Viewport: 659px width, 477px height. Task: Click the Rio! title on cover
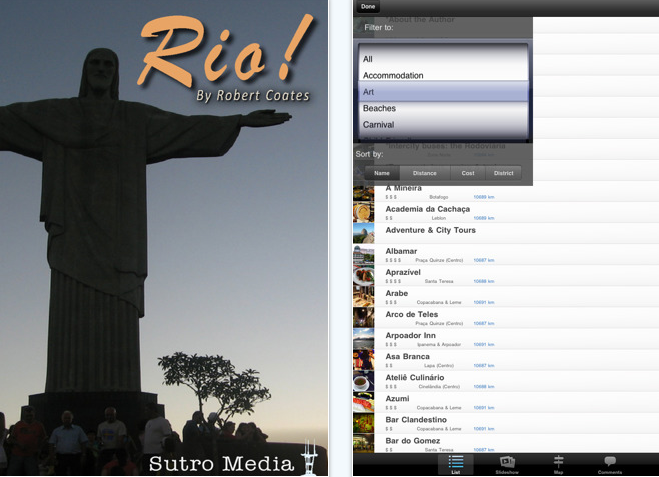(226, 50)
